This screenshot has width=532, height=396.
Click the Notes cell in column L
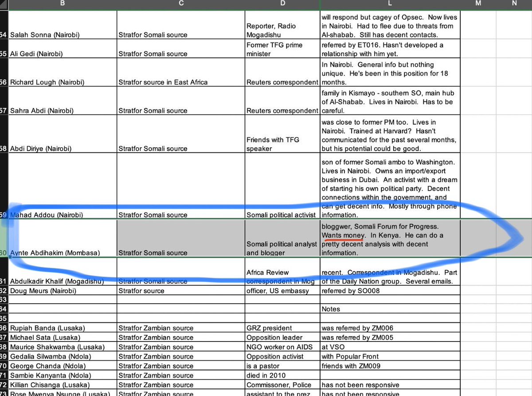[x=390, y=310]
